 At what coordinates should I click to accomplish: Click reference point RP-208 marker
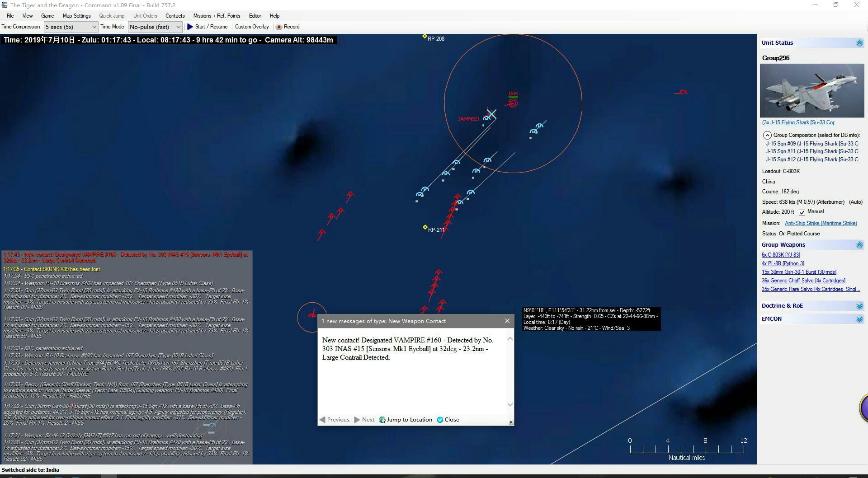(425, 36)
